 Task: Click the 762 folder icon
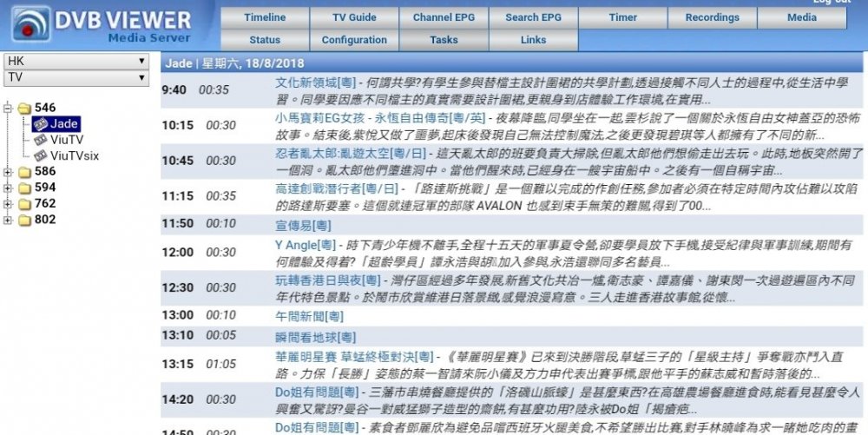click(x=23, y=204)
